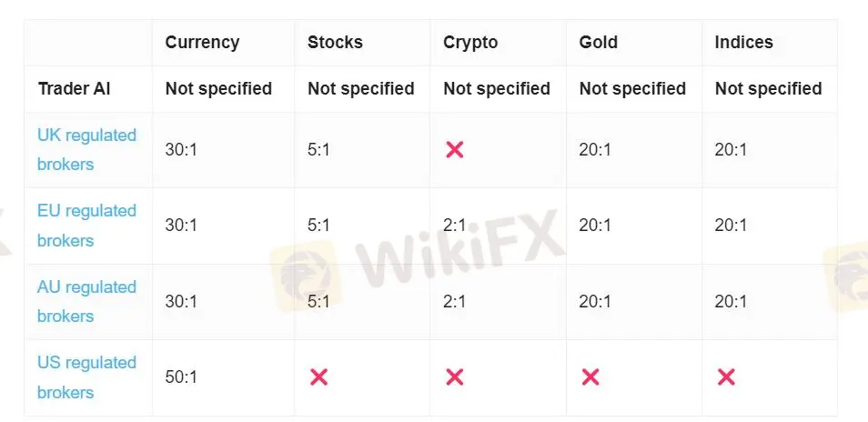Click the 50:1 currency value for US brokers

(x=181, y=377)
